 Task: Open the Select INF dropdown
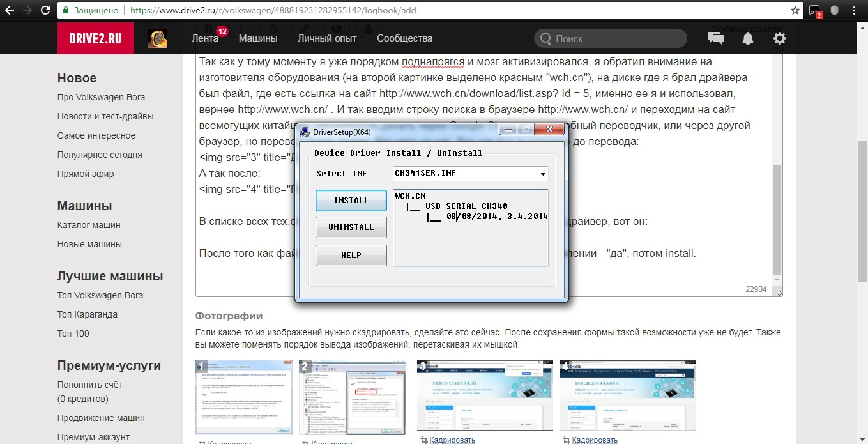[471, 173]
